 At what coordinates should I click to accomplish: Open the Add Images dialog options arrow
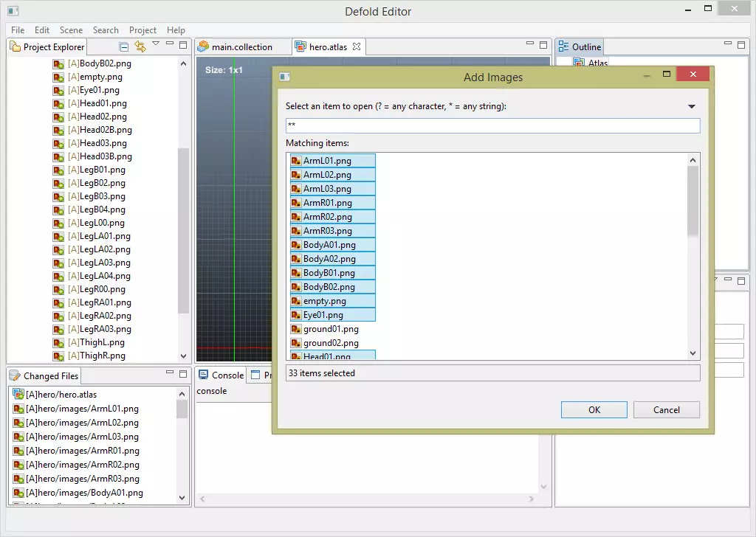click(692, 107)
